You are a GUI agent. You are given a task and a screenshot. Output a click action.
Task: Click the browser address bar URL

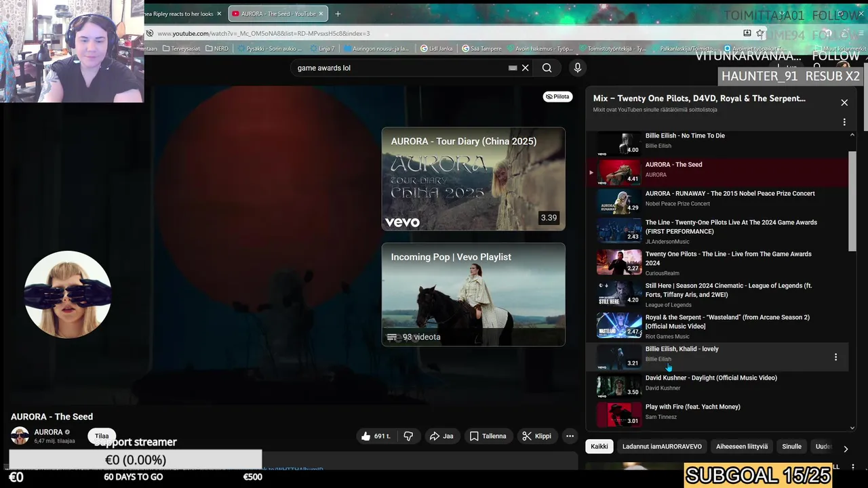click(264, 33)
